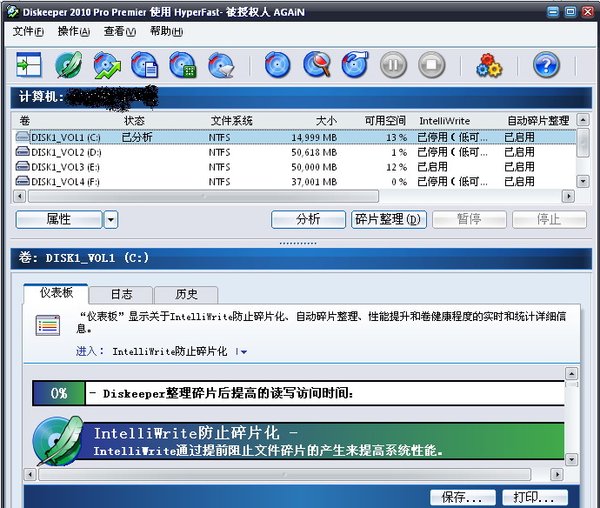Click the disc with document icon
Image resolution: width=600 pixels, height=508 pixels.
coord(145,65)
